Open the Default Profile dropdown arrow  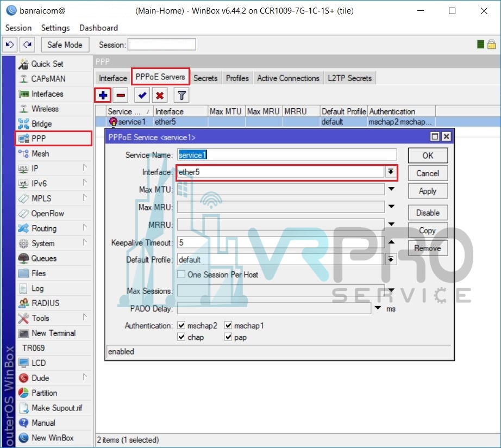(x=391, y=259)
